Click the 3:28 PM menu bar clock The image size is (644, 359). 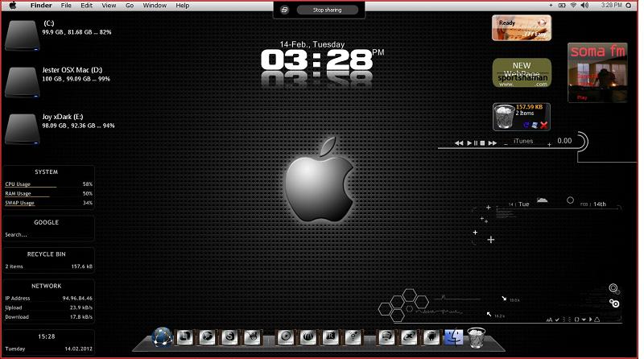click(611, 6)
